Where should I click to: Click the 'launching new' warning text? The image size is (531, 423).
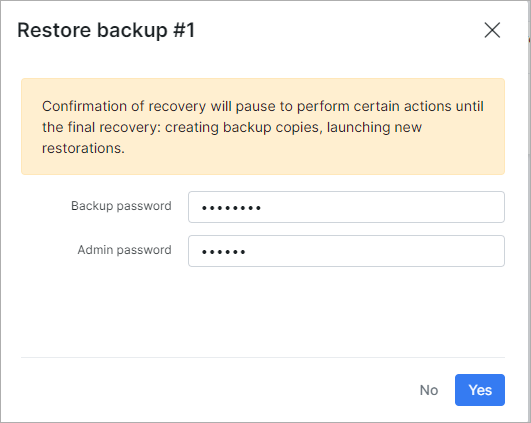tap(374, 127)
